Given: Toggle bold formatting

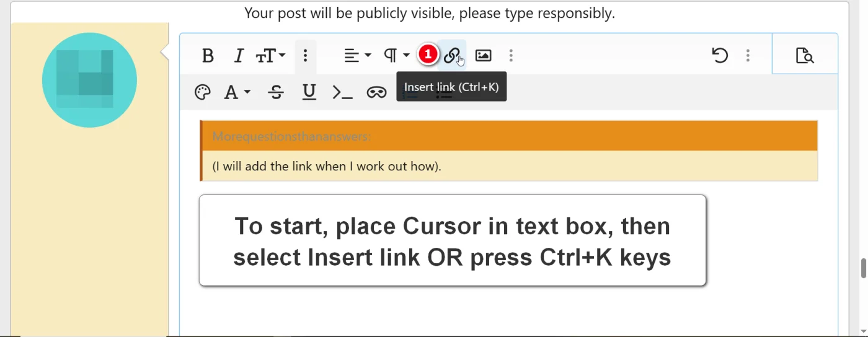Looking at the screenshot, I should tap(208, 56).
